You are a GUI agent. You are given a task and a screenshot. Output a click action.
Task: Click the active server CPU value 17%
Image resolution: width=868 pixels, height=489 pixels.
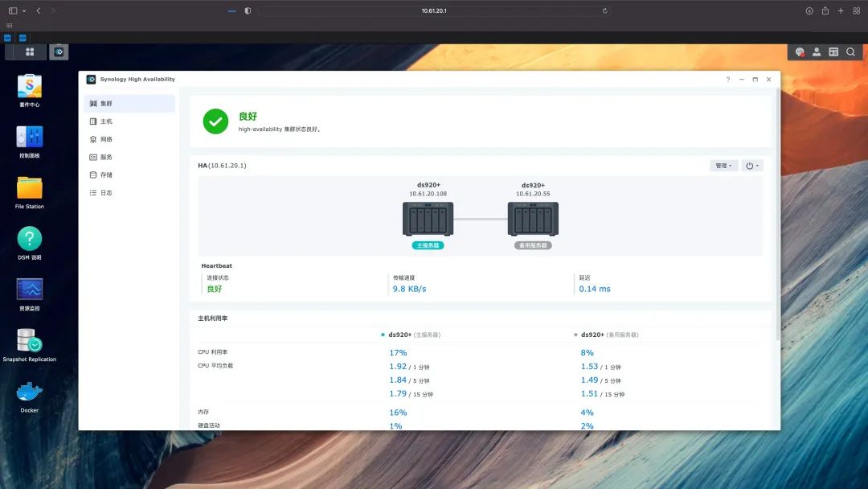398,353
